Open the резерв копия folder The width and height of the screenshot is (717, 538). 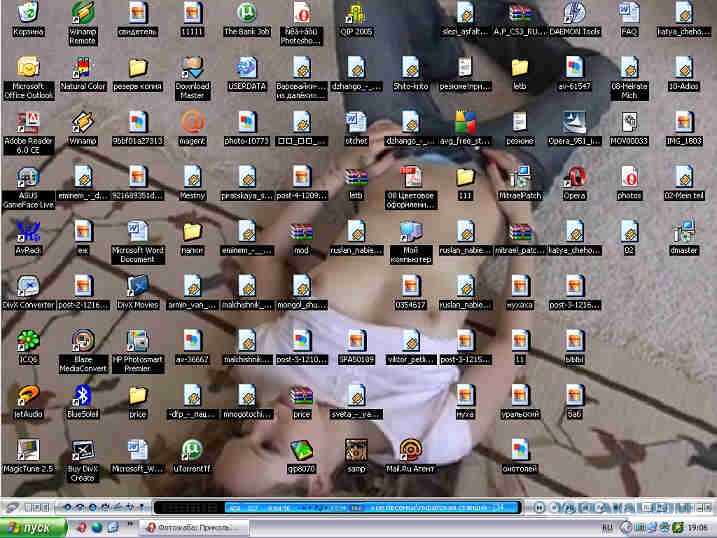point(137,73)
